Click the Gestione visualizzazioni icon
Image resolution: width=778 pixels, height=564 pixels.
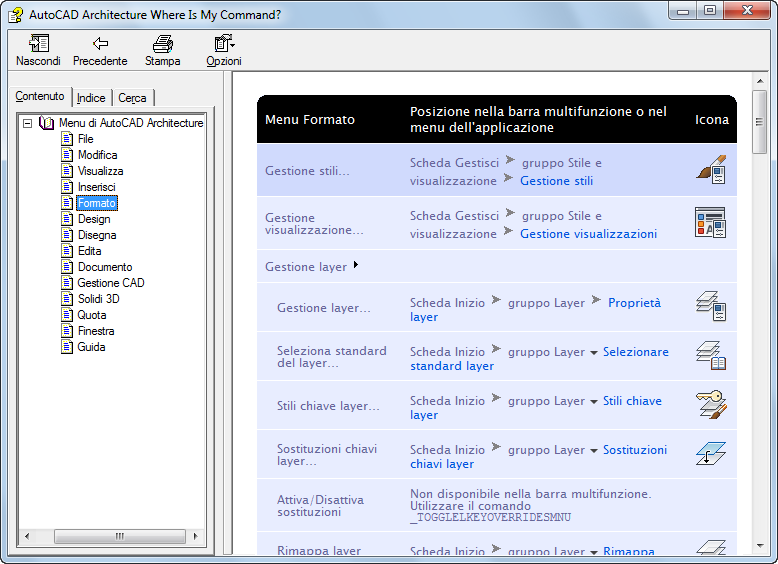tap(711, 223)
